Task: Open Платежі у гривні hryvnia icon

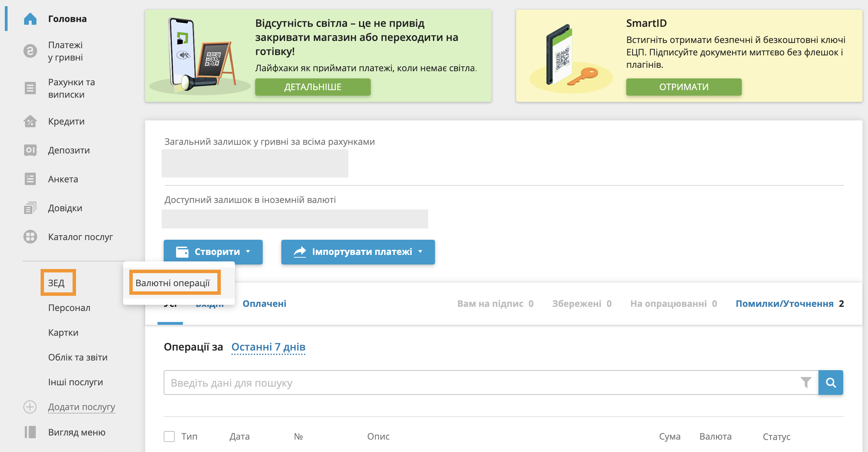Action: tap(30, 51)
